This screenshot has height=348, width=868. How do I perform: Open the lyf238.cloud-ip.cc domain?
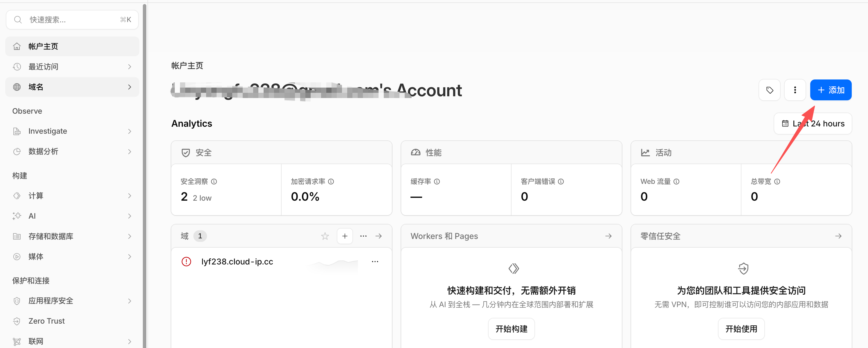(x=237, y=262)
